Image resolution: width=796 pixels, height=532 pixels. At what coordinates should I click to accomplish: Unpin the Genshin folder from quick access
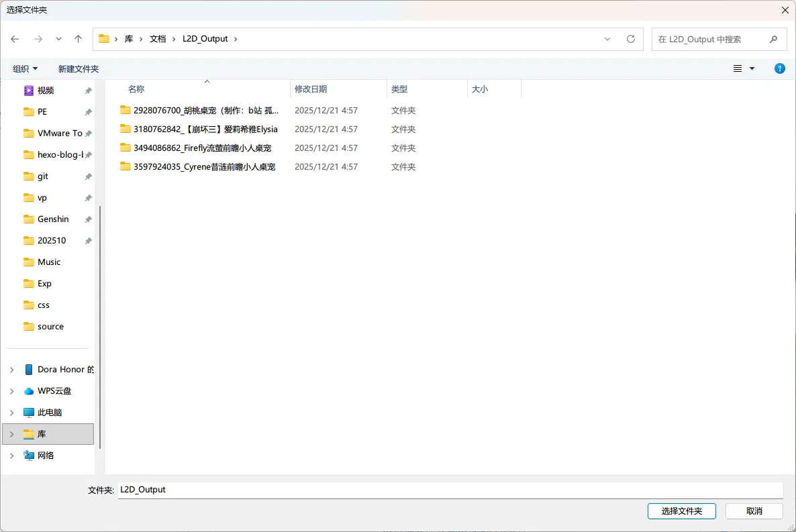pyautogui.click(x=88, y=219)
